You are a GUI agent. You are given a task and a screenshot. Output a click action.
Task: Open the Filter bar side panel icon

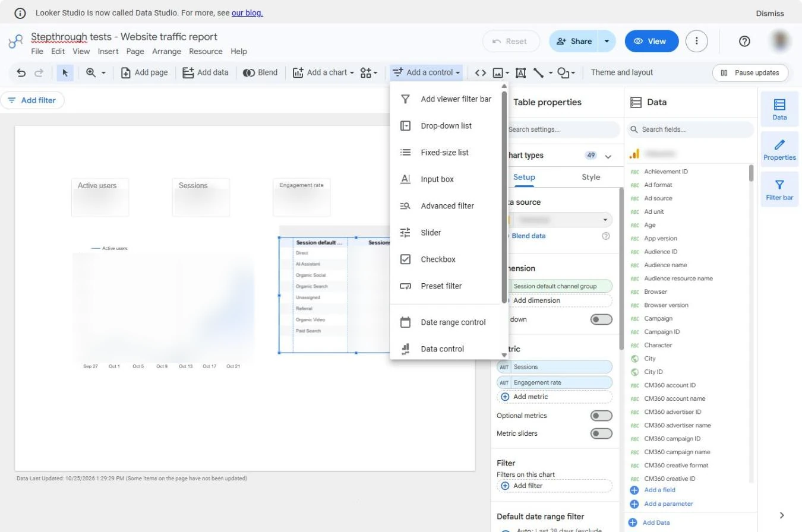point(779,190)
